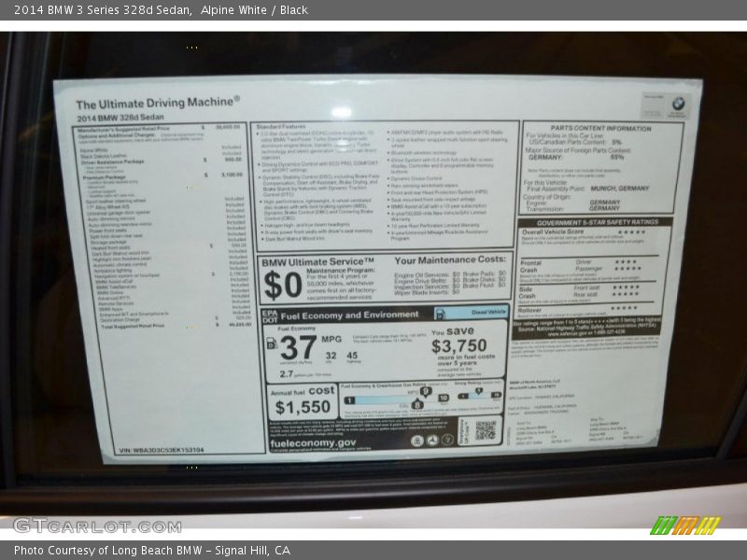747x560 pixels.
Task: Click the '$3,750' fuel savings figure
Action: (459, 345)
